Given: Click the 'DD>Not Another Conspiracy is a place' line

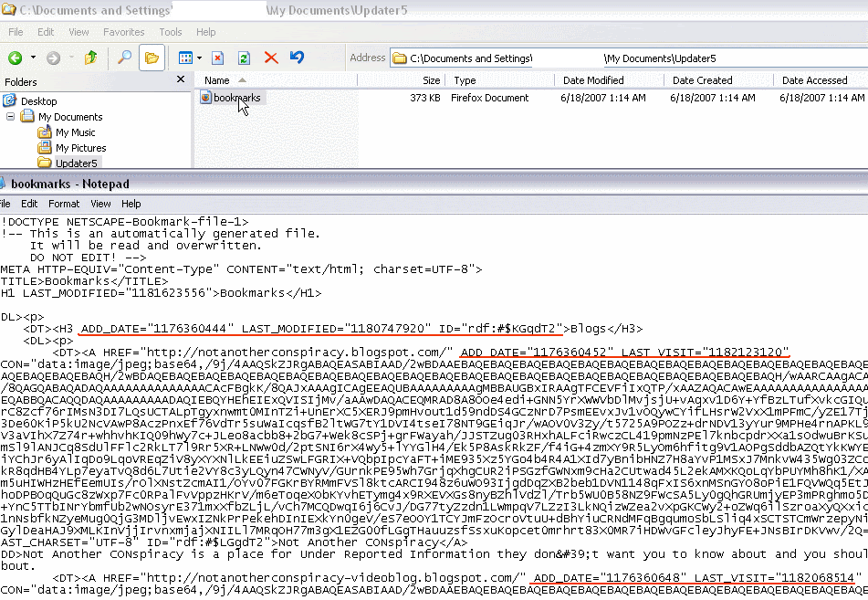Looking at the screenshot, I should (434, 554).
